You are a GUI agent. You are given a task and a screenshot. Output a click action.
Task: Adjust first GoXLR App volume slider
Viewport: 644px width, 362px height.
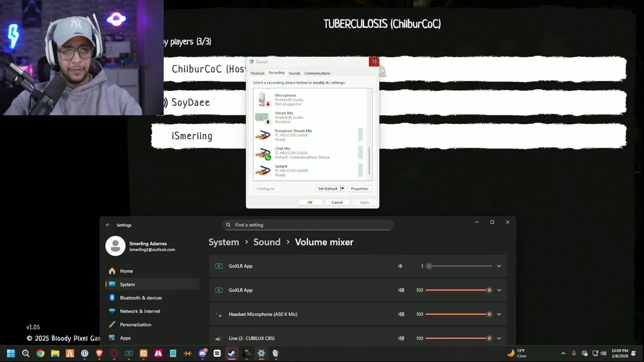459,266
